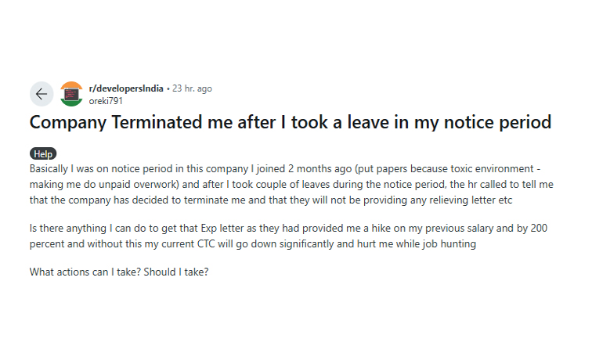The width and height of the screenshot is (592, 364).
Task: Click the number 200 in the post
Action: (x=539, y=229)
